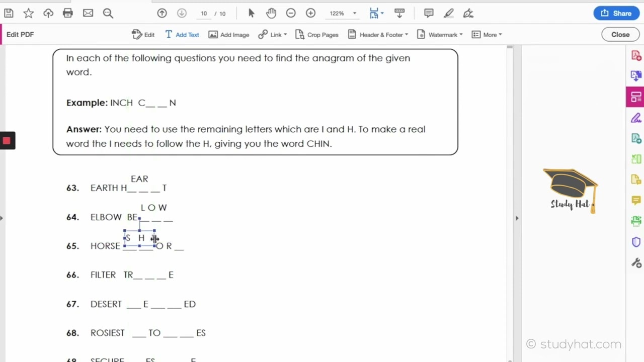
Task: Select the Edit tool in the Edit PDF bar
Action: coord(143,35)
